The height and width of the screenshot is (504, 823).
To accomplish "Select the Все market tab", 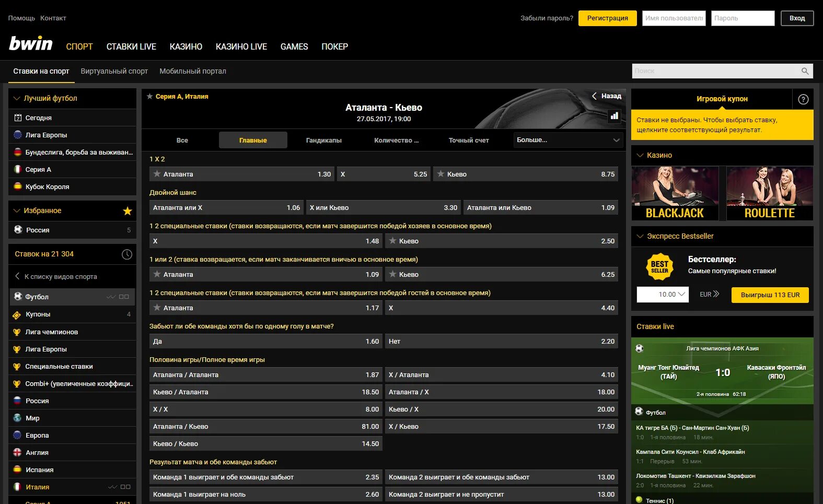I will tap(182, 140).
